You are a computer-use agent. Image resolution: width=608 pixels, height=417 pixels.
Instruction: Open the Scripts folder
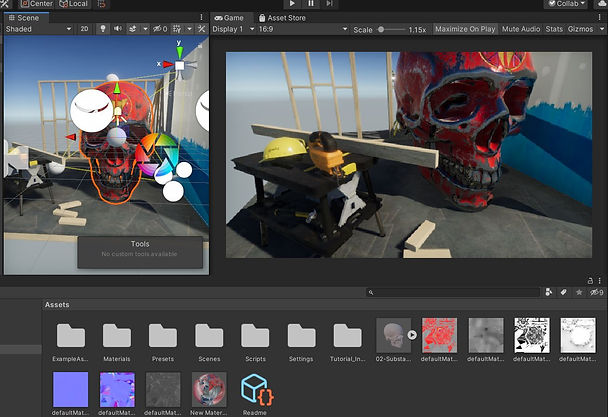pyautogui.click(x=255, y=341)
